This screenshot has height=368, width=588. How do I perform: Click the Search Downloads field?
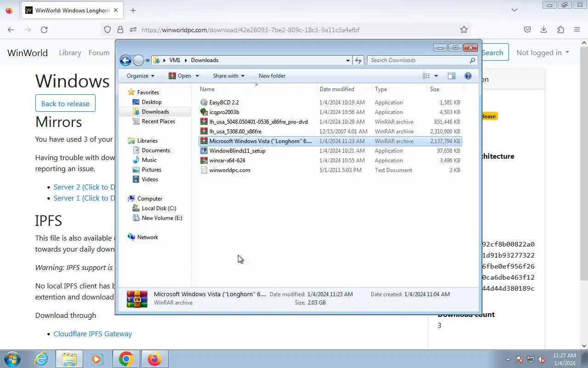(422, 60)
